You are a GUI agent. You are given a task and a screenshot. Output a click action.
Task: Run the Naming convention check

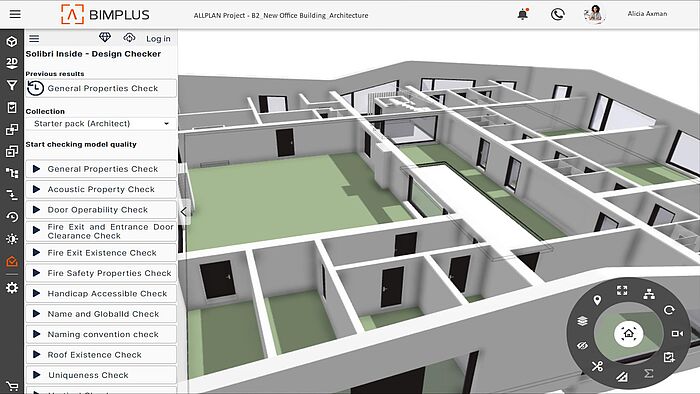[x=101, y=335]
